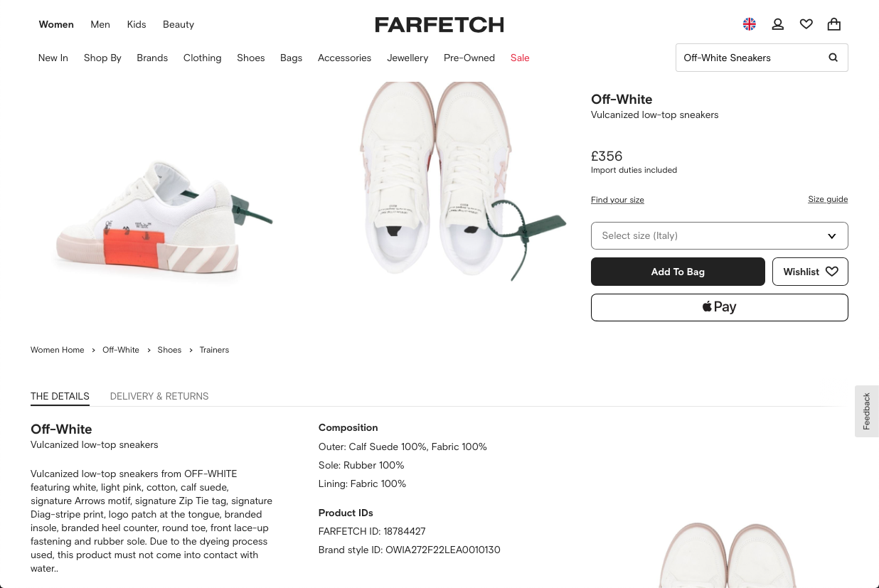879x588 pixels.
Task: Click the Find your size link
Action: [617, 200]
